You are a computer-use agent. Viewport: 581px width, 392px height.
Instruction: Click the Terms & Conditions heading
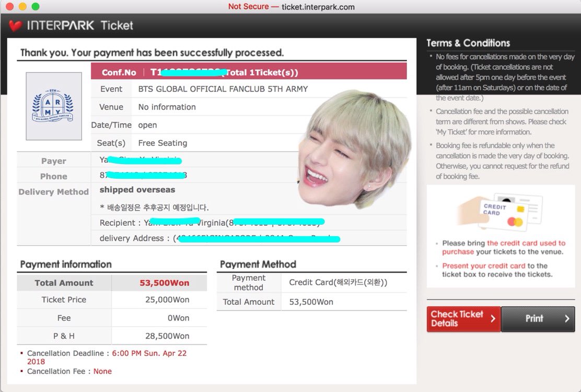[468, 43]
